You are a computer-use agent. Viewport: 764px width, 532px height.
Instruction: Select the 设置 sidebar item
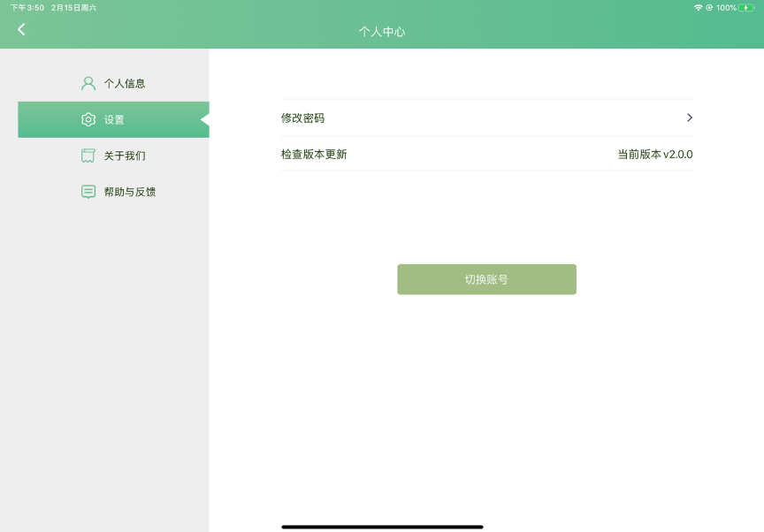[113, 119]
